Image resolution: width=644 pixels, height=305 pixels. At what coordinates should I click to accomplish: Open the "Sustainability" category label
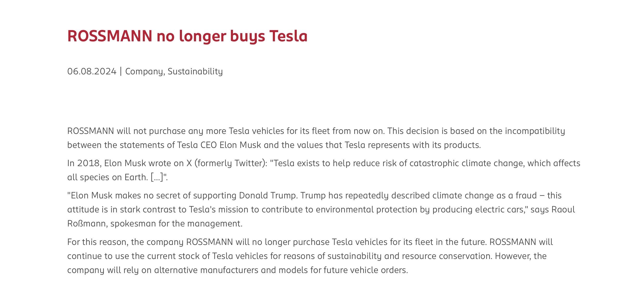(x=195, y=71)
